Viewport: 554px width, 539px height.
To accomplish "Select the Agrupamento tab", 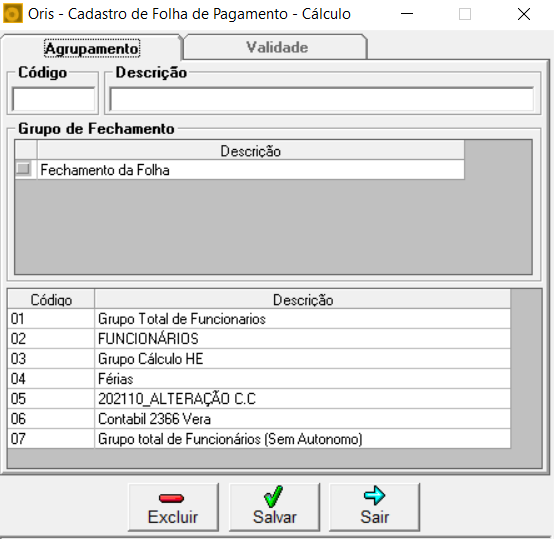I will tap(92, 48).
